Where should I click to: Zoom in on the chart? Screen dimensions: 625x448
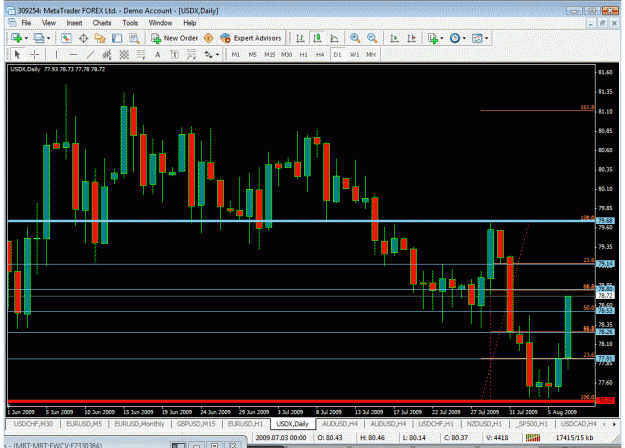(x=355, y=38)
